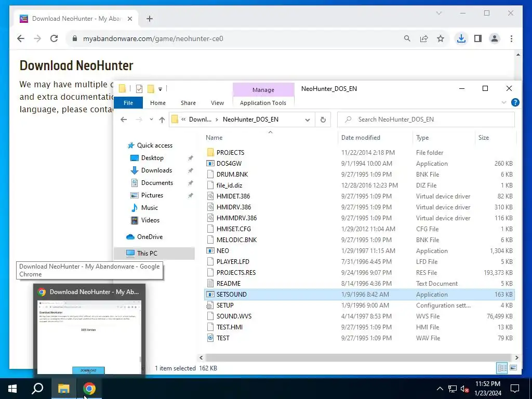The image size is (532, 399).
Task: Open Chrome's three-dot menu
Action: [x=511, y=38]
